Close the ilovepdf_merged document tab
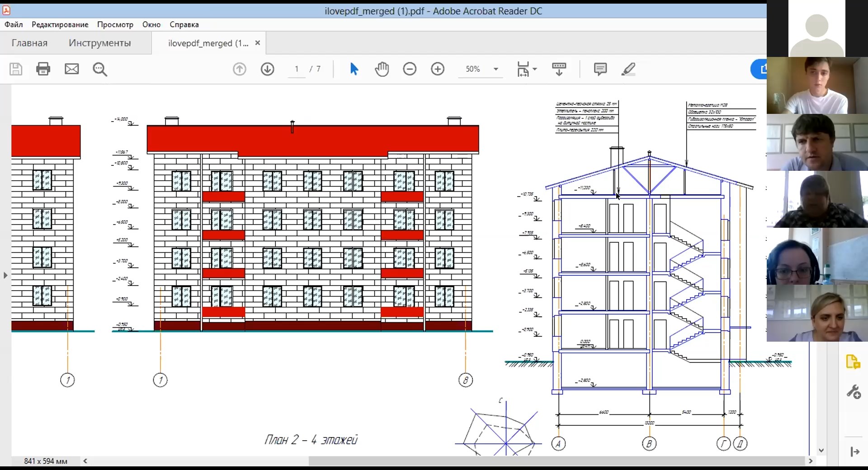This screenshot has height=470, width=868. (x=258, y=43)
